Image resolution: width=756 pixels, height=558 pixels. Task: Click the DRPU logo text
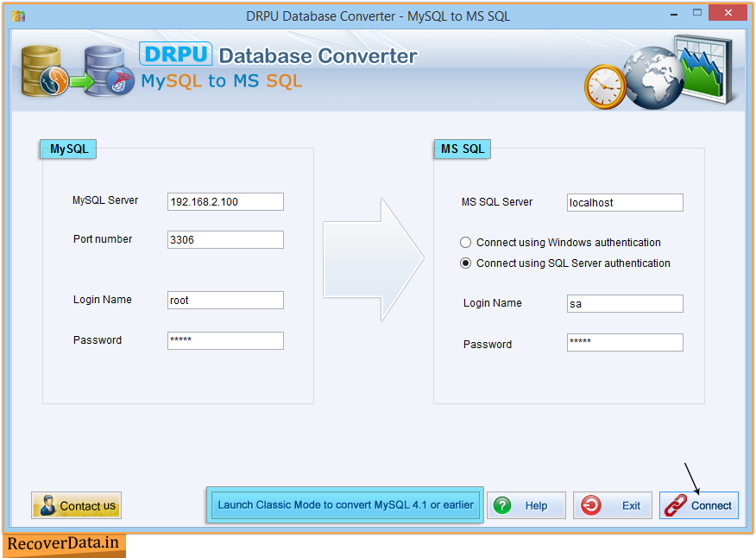pyautogui.click(x=175, y=54)
